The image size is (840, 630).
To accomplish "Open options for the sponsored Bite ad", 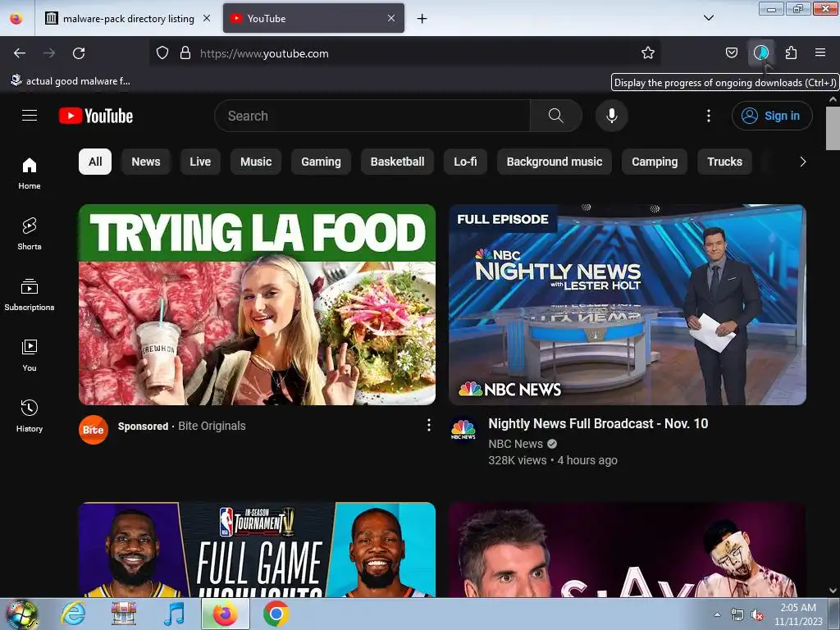I will (x=428, y=426).
